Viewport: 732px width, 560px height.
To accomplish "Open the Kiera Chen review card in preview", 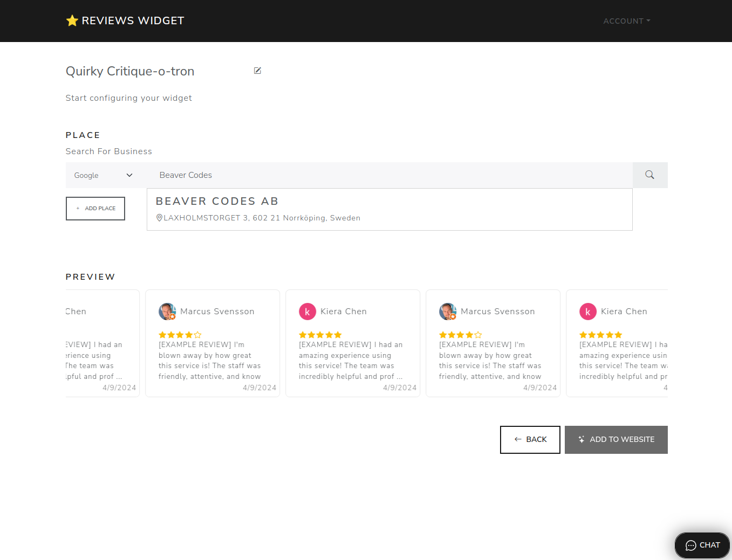I will pyautogui.click(x=352, y=343).
